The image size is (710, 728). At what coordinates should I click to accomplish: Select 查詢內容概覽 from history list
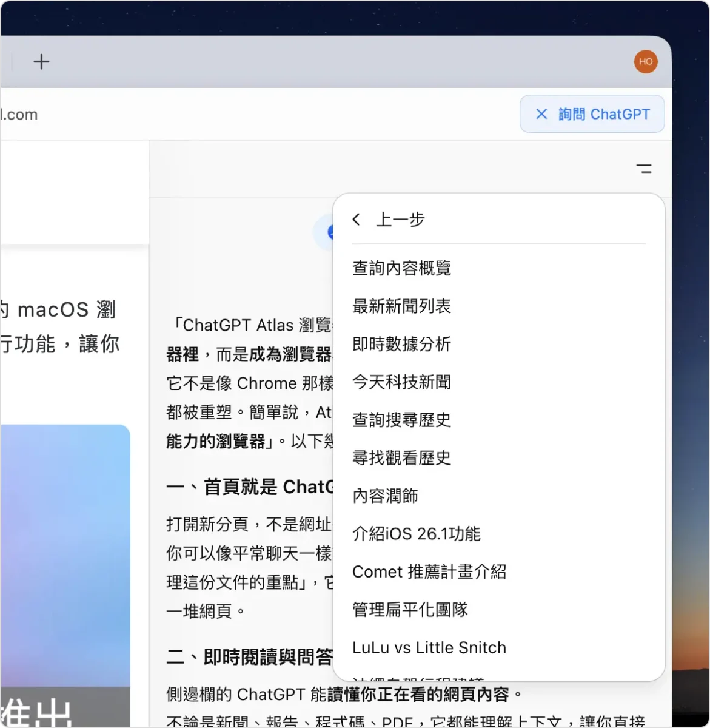pos(401,268)
